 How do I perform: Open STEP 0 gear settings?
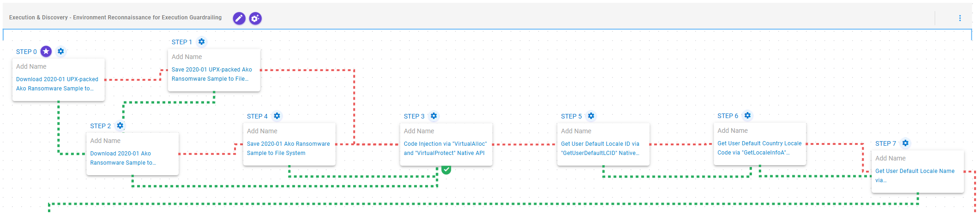pyautogui.click(x=61, y=51)
